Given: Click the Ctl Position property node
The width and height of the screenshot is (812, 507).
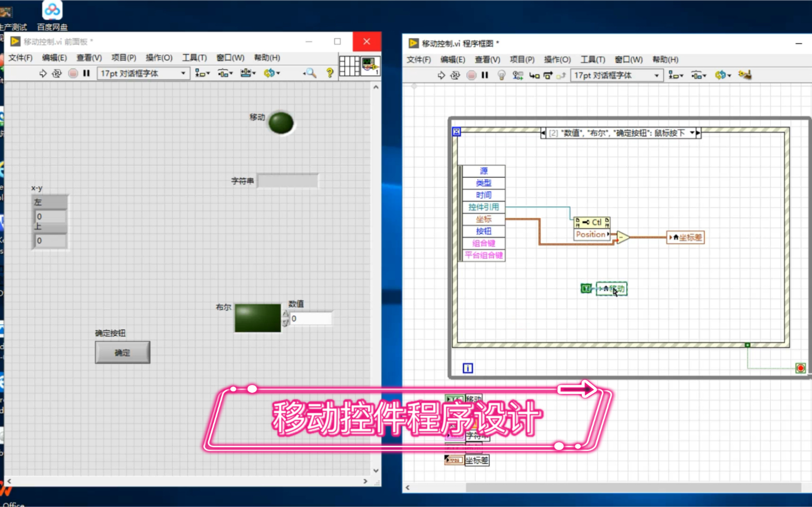Looking at the screenshot, I should click(592, 229).
